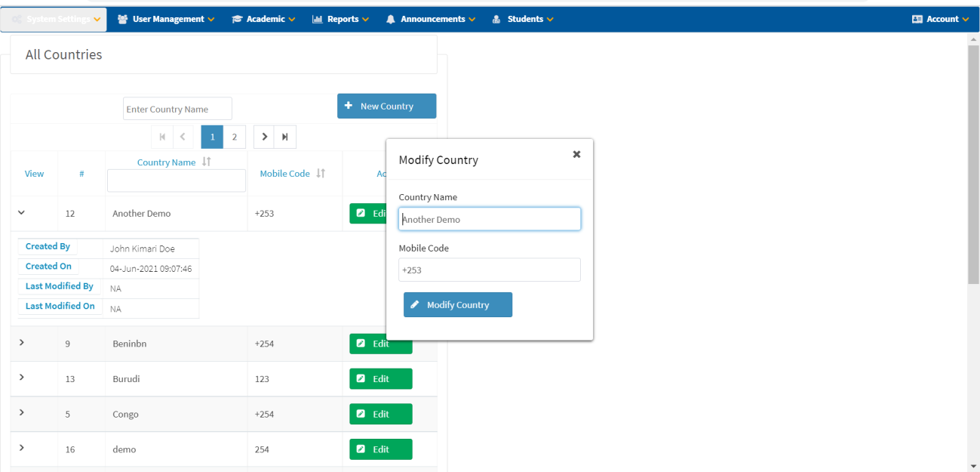
Task: Jump to last page icon
Action: click(285, 137)
